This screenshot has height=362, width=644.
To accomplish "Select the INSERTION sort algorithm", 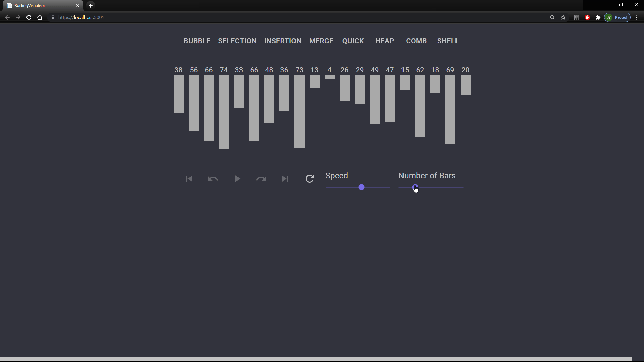I will (283, 41).
